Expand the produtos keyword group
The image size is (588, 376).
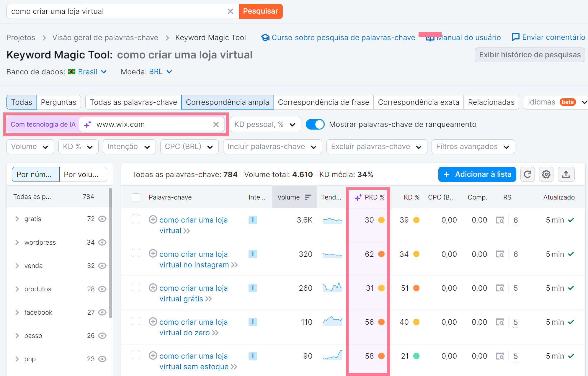tap(17, 289)
